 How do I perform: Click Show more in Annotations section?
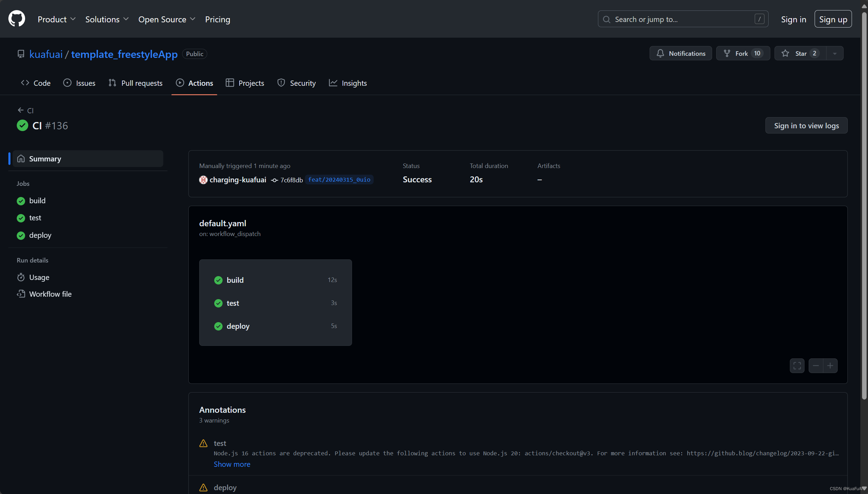click(231, 464)
